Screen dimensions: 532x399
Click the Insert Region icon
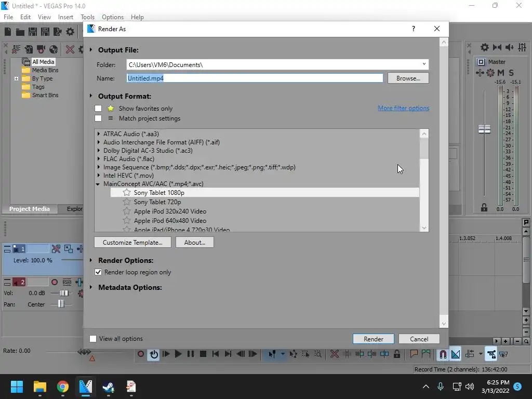426,354
